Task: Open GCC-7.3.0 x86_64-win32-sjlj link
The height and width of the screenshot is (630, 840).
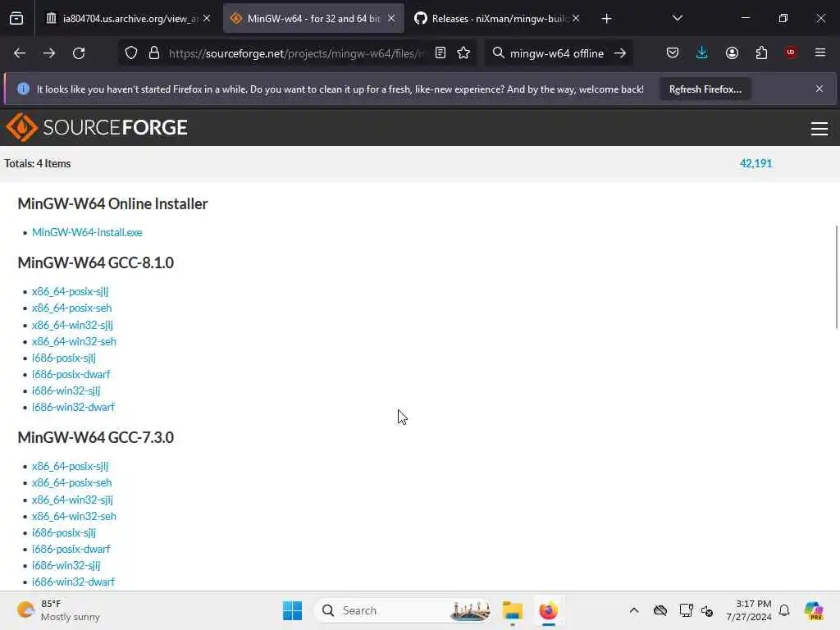Action: (x=72, y=500)
